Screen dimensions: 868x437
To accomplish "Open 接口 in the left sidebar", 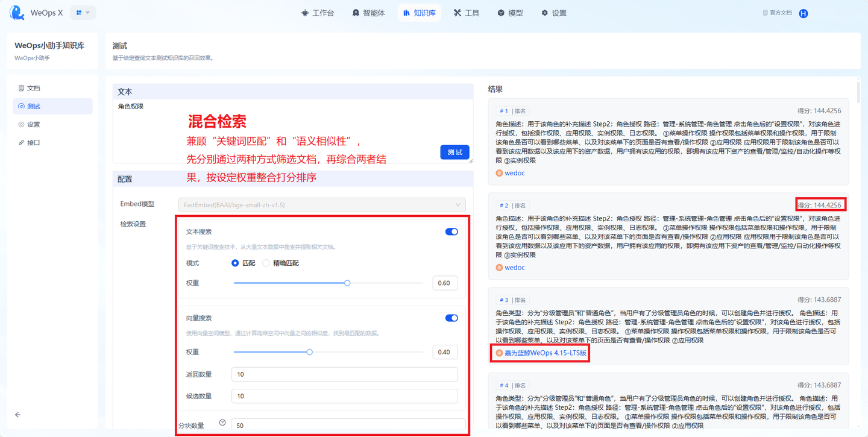I will coord(52,143).
